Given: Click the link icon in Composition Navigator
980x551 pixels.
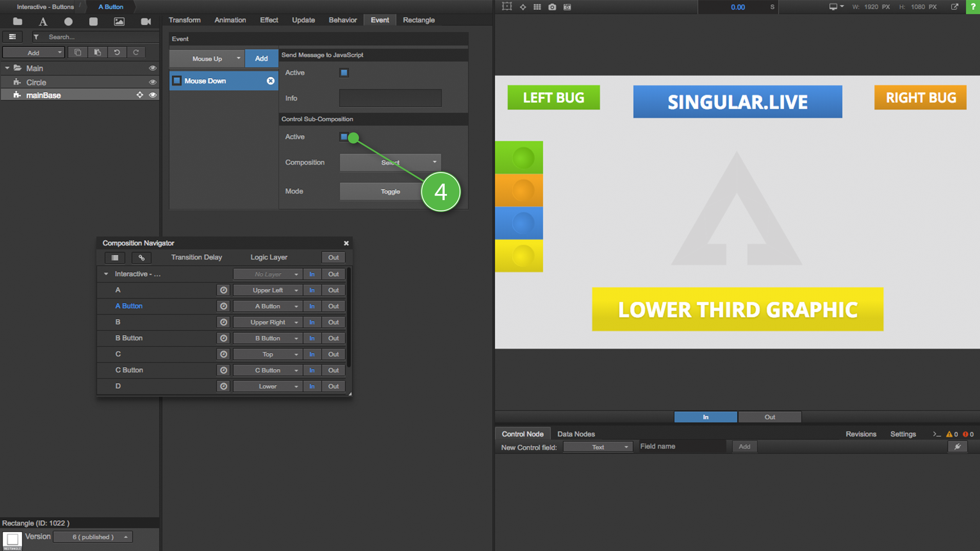Looking at the screenshot, I should click(142, 258).
